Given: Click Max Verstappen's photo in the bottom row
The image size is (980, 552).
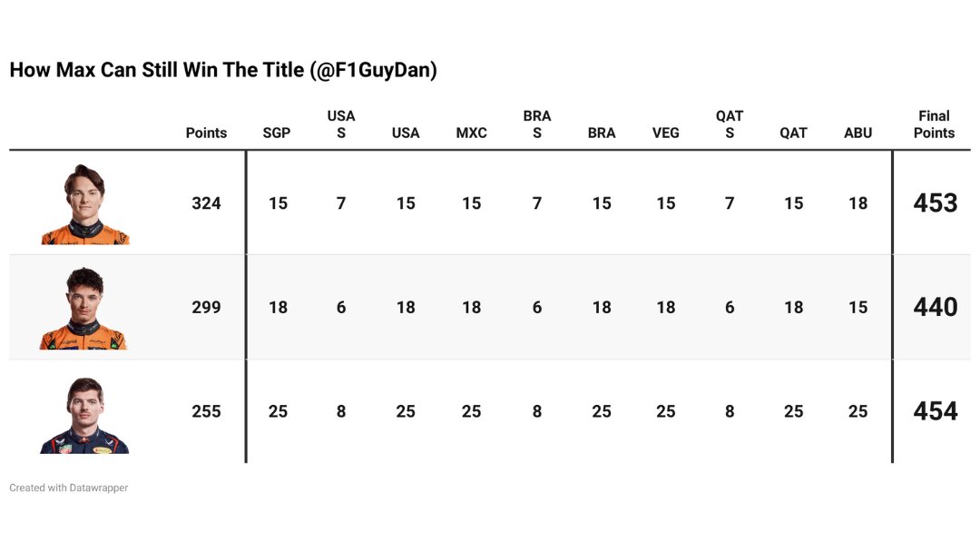Looking at the screenshot, I should (x=84, y=415).
